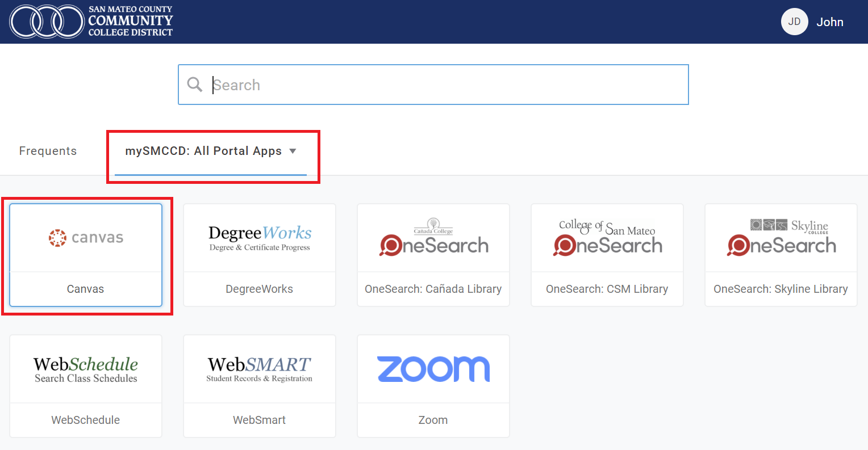Image resolution: width=868 pixels, height=450 pixels.
Task: Launch the Zoom logo tile
Action: tap(433, 369)
